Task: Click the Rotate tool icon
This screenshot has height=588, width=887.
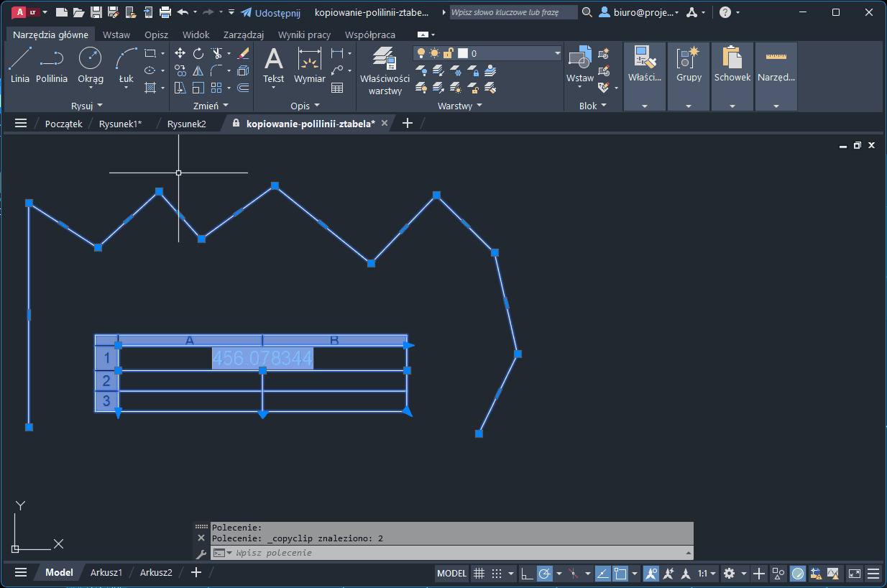Action: (x=198, y=53)
